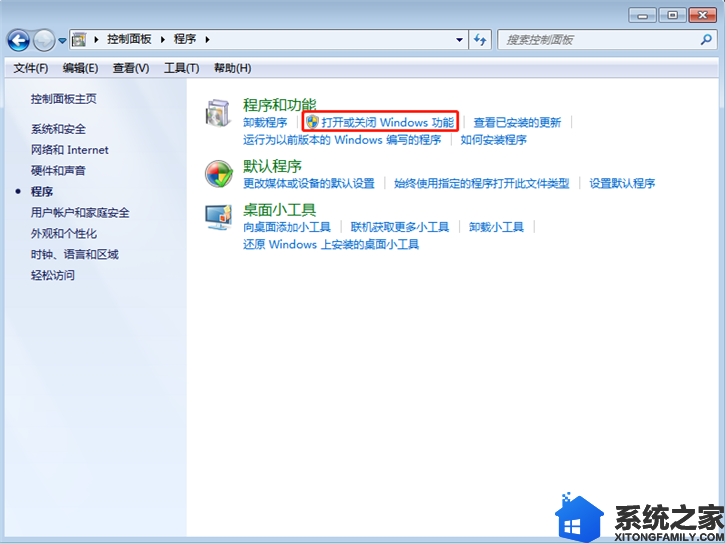Click 始终使用指定的程序打开此文件类型 link
Viewport: 725px width, 543px height.
click(x=482, y=184)
